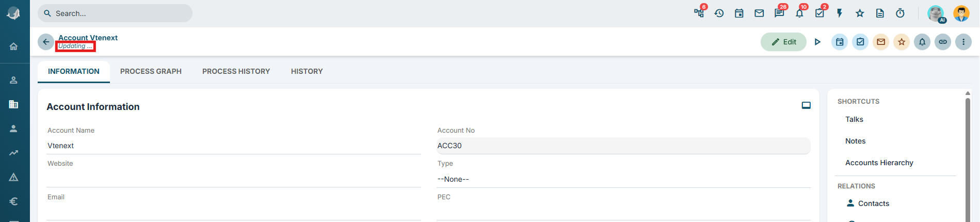Open the favorites star in the top bar
The width and height of the screenshot is (980, 222).
pyautogui.click(x=860, y=13)
